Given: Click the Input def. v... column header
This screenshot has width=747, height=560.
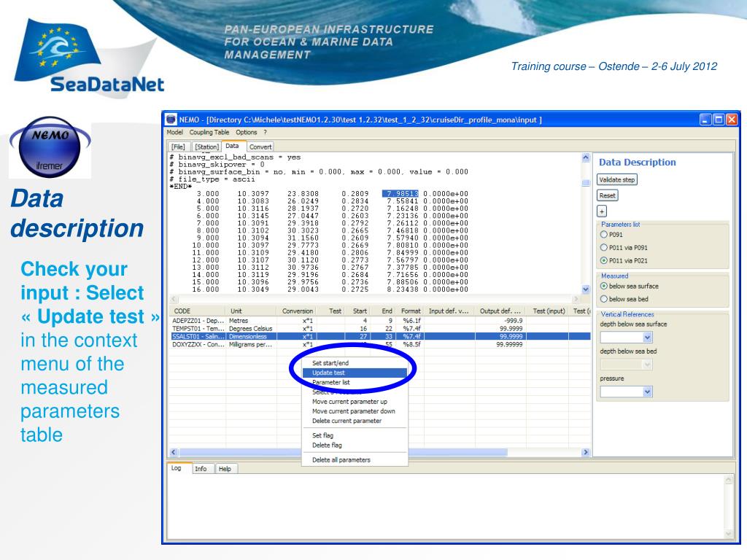Looking at the screenshot, I should pos(449,311).
